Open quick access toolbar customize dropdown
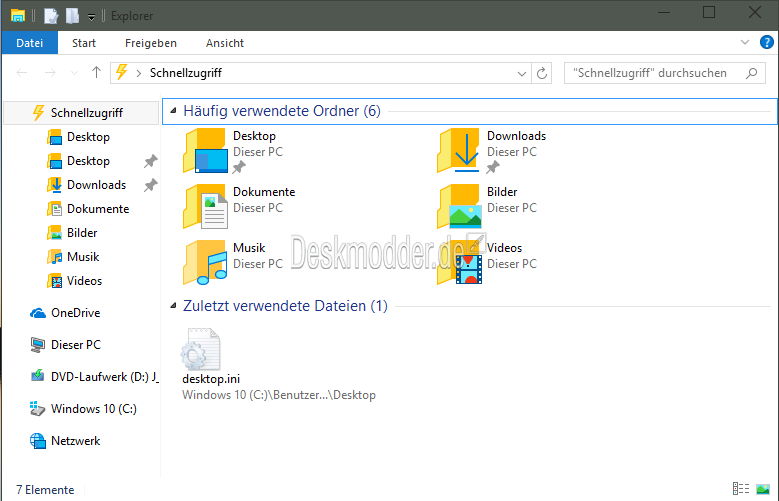779x501 pixels. point(91,17)
